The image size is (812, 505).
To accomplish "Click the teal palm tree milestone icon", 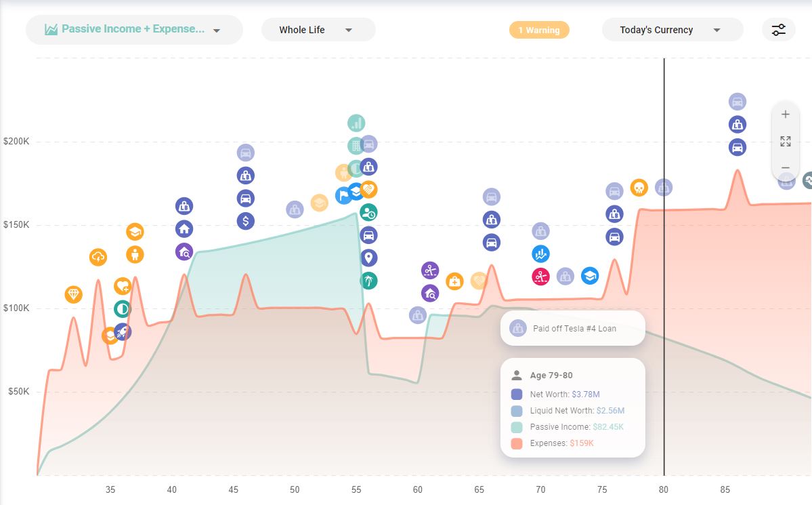I will 368,281.
